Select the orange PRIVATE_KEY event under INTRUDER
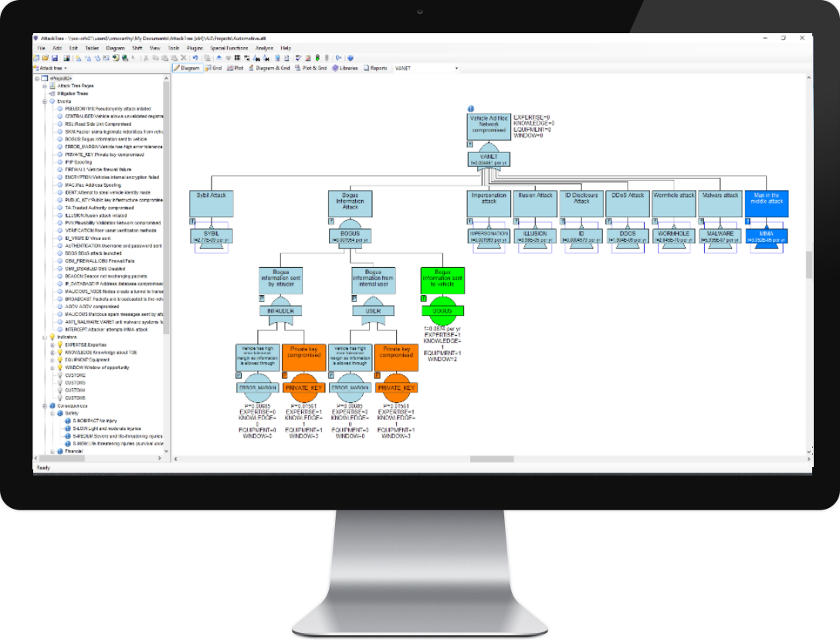This screenshot has height=640, width=840. (306, 387)
